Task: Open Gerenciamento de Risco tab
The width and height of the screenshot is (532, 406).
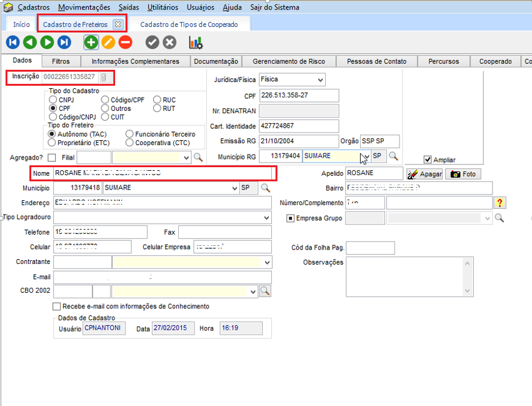Action: pyautogui.click(x=289, y=61)
